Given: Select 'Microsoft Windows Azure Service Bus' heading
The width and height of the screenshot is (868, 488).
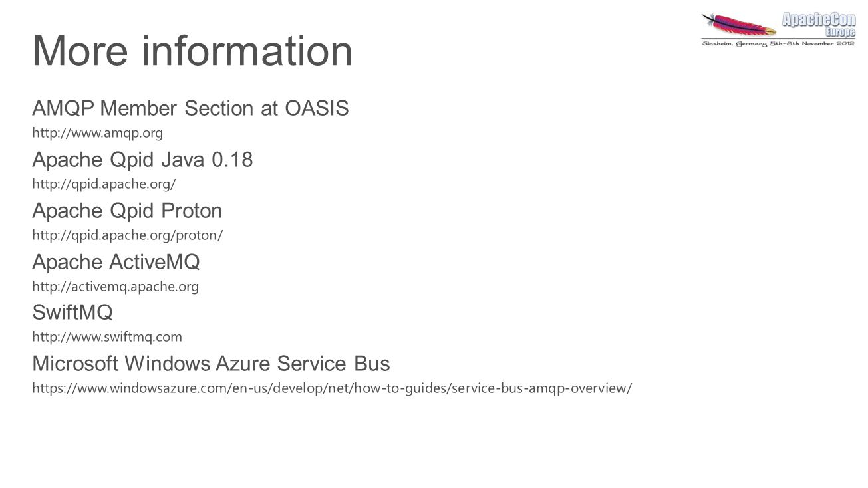Looking at the screenshot, I should point(212,364).
